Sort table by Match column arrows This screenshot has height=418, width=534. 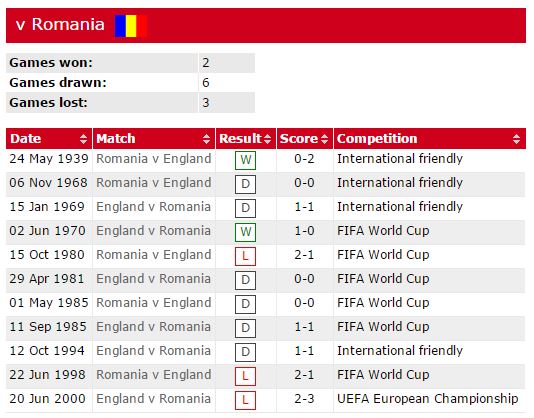point(206,139)
